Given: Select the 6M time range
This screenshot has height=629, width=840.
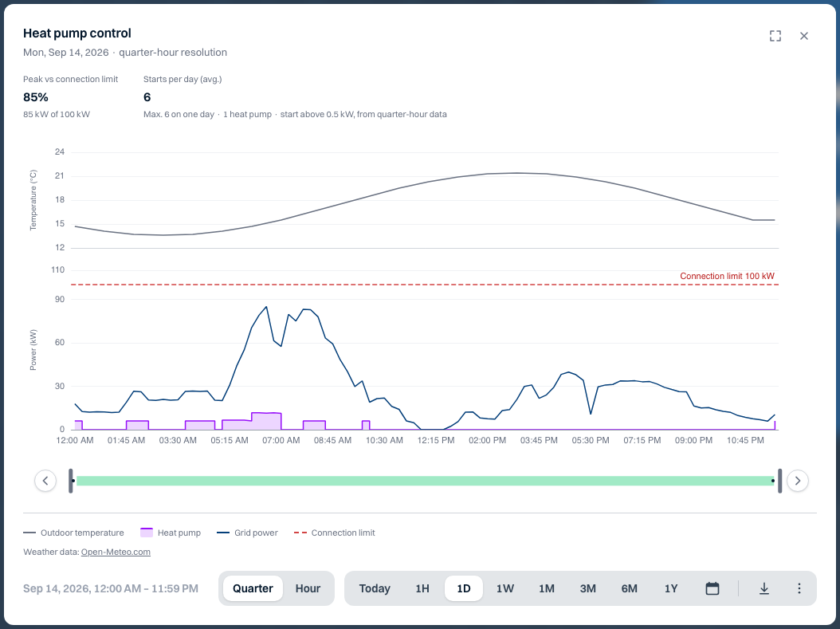Looking at the screenshot, I should [630, 588].
